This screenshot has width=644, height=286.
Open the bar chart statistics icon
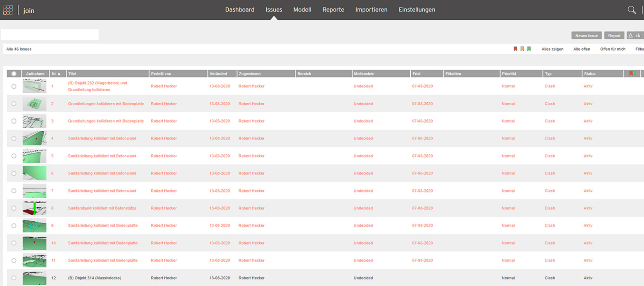(x=638, y=35)
